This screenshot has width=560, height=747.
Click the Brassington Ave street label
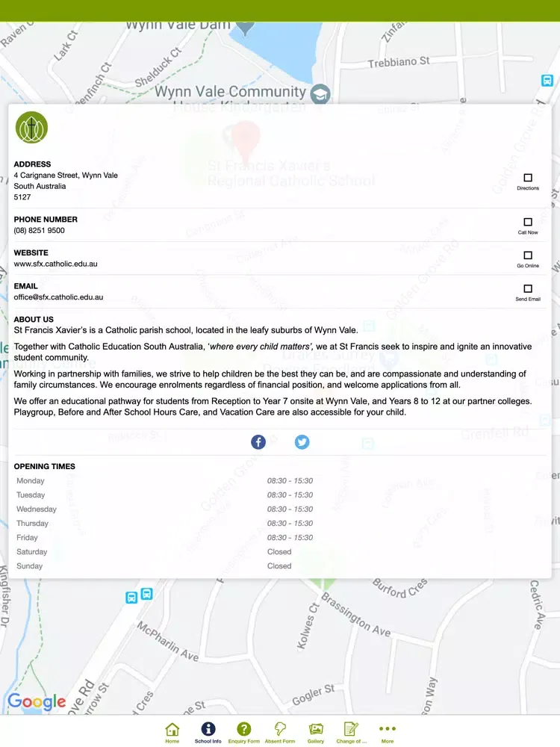pos(355,615)
